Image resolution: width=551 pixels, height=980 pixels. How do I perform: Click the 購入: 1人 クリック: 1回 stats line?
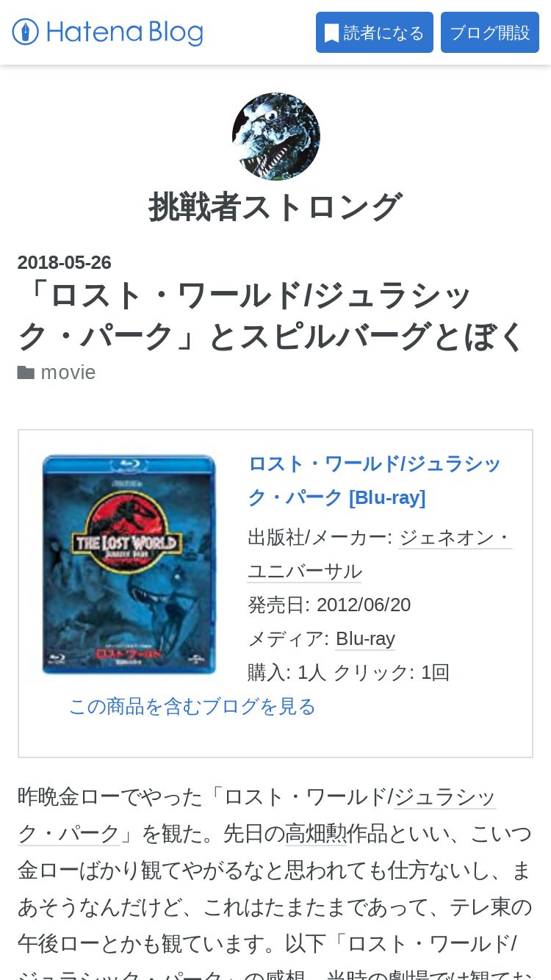349,672
